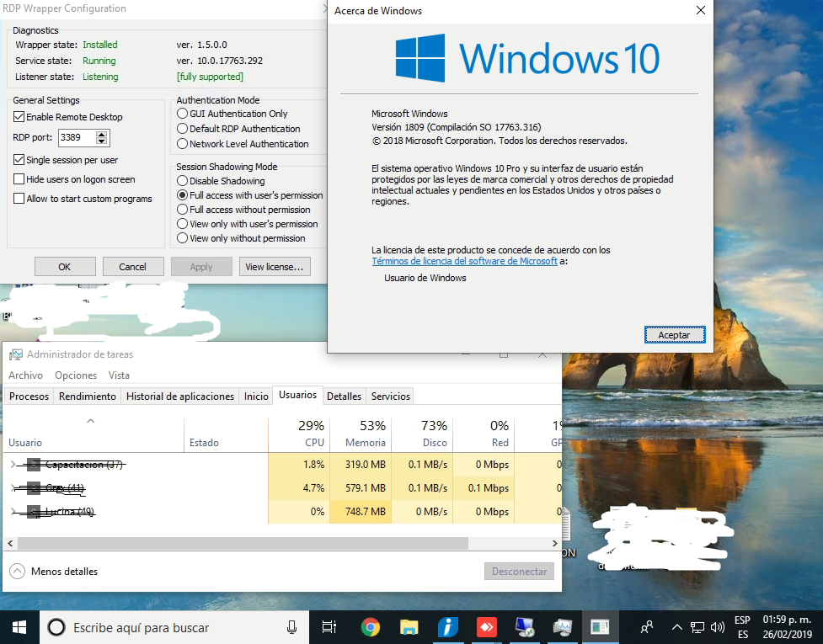Switch to the Detalles tab
The width and height of the screenshot is (823, 644).
coord(344,397)
